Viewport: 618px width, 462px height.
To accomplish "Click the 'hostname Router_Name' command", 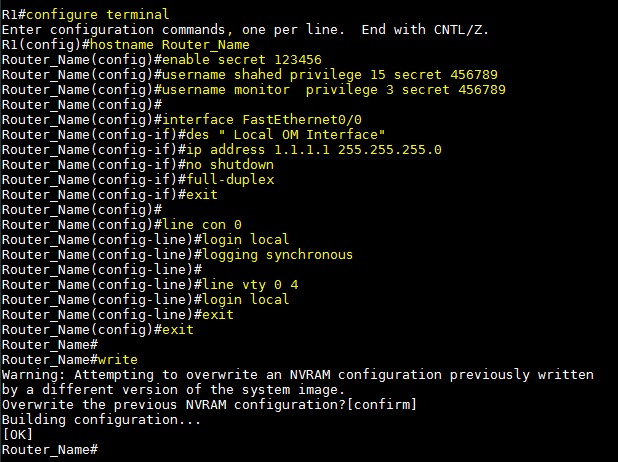I will point(170,45).
